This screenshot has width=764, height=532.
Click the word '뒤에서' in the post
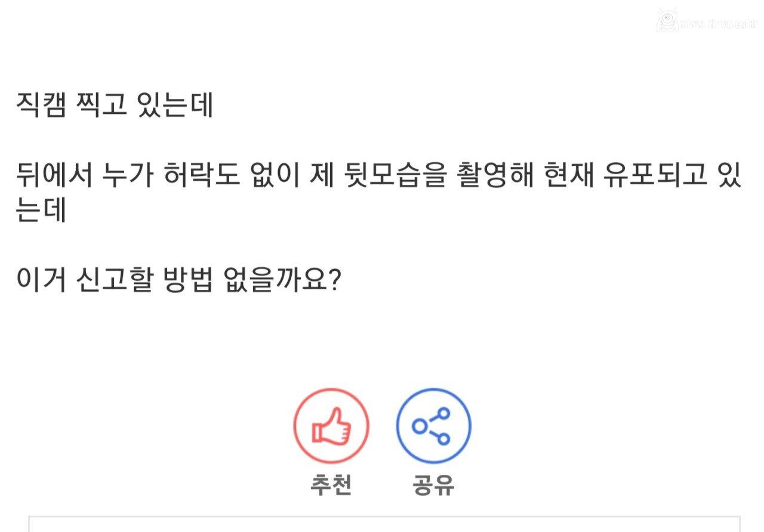(54, 178)
